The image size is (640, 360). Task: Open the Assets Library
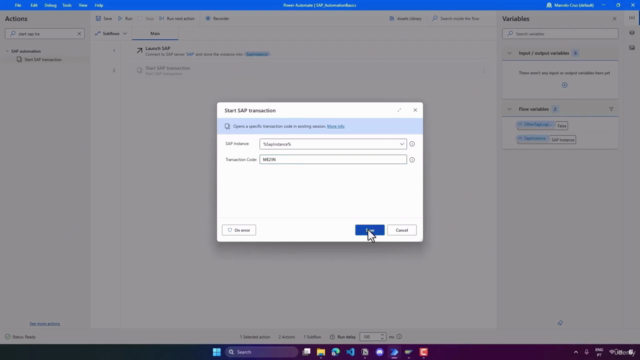coord(405,18)
